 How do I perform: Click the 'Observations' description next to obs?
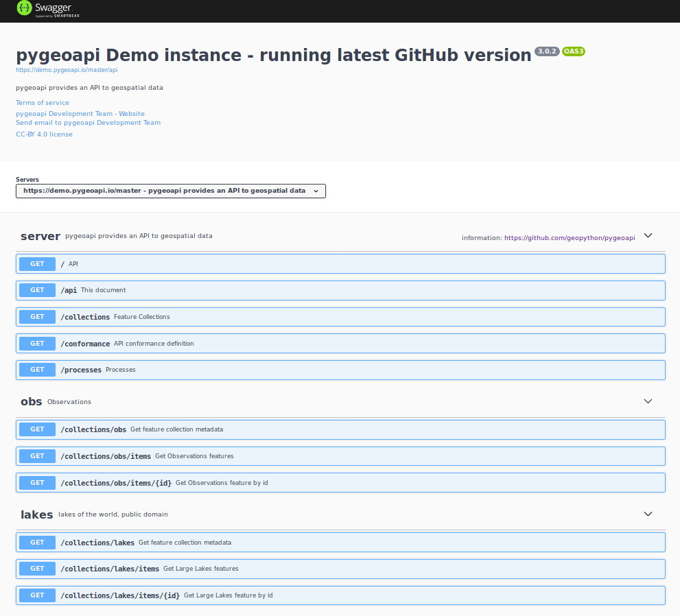(x=69, y=402)
